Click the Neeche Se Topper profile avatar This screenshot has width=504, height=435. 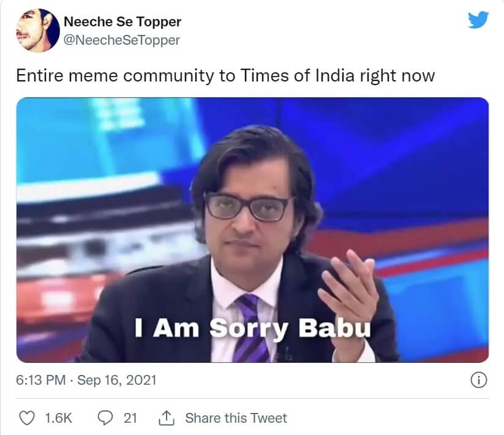coord(35,30)
